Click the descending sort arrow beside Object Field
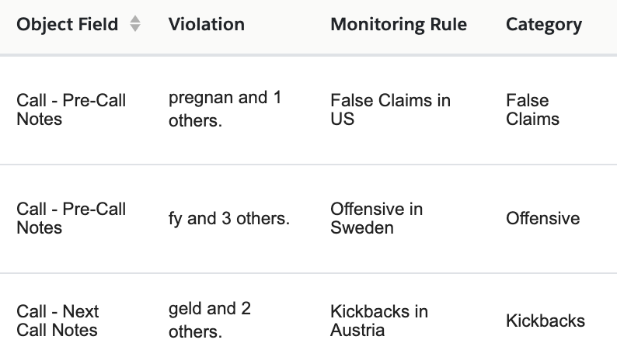Screen dimensions: 617x364 [135, 29]
